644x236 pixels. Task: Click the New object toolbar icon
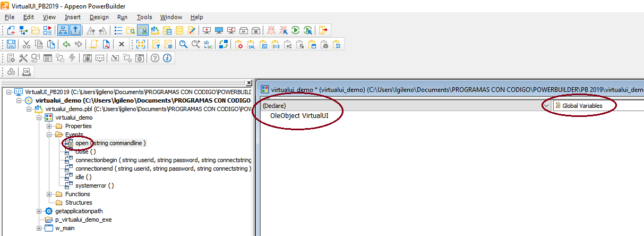[x=11, y=30]
